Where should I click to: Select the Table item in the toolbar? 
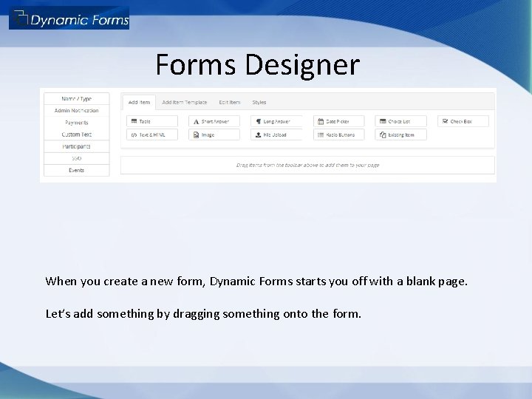[x=152, y=121]
